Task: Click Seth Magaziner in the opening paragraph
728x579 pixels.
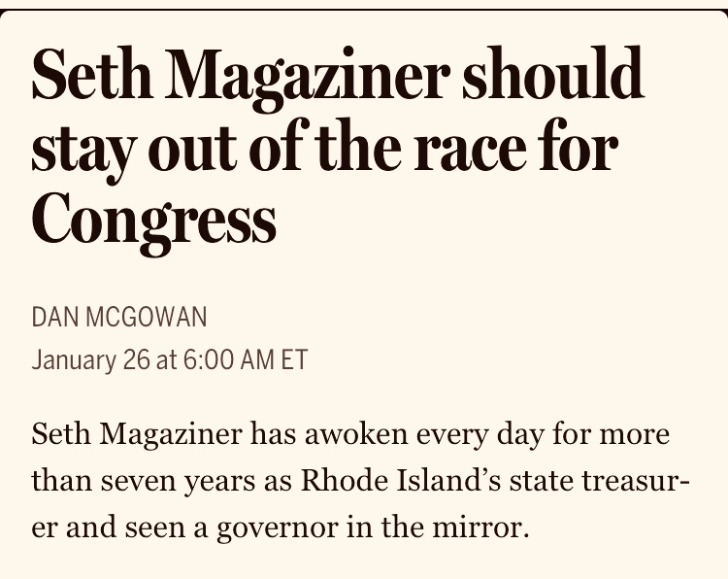Action: click(x=137, y=435)
